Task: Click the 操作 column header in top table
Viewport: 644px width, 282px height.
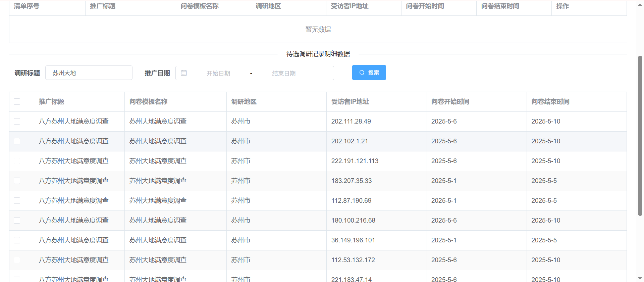Action: coord(562,6)
